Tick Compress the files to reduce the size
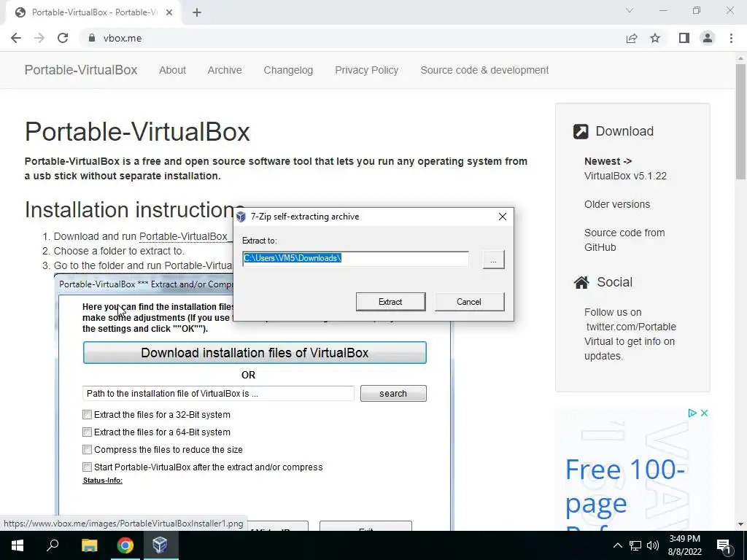The width and height of the screenshot is (747, 560). pos(88,450)
